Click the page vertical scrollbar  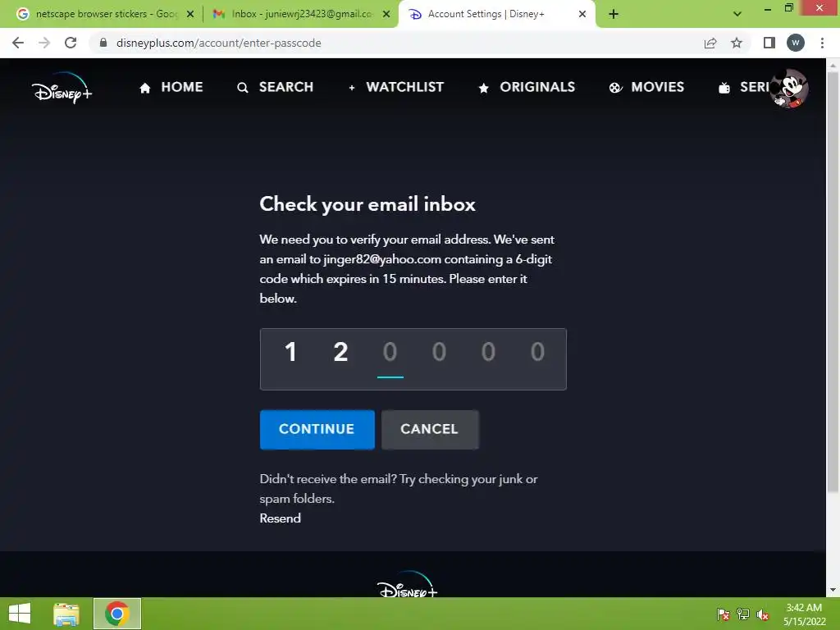tap(833, 281)
